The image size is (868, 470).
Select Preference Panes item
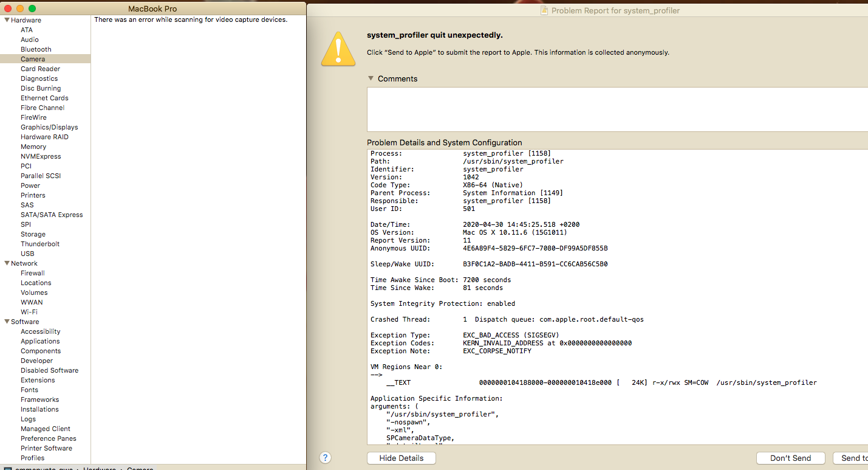[x=49, y=438]
